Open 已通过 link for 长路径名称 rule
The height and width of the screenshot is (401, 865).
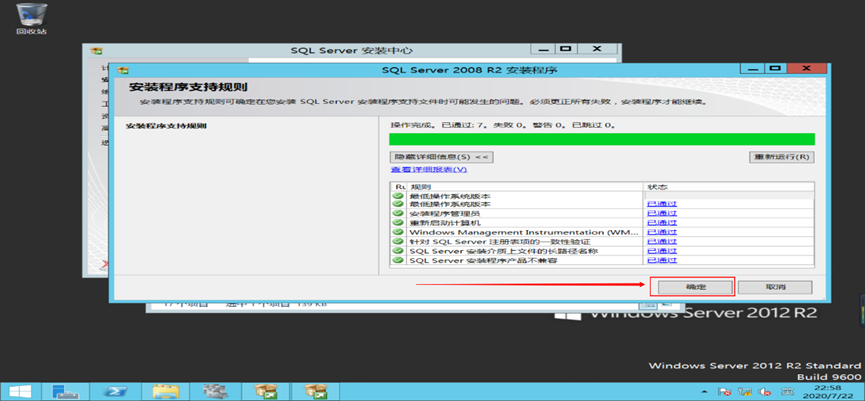pos(662,251)
